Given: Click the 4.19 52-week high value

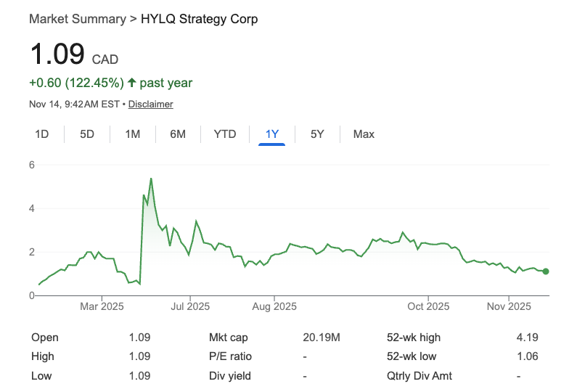Looking at the screenshot, I should point(528,338).
